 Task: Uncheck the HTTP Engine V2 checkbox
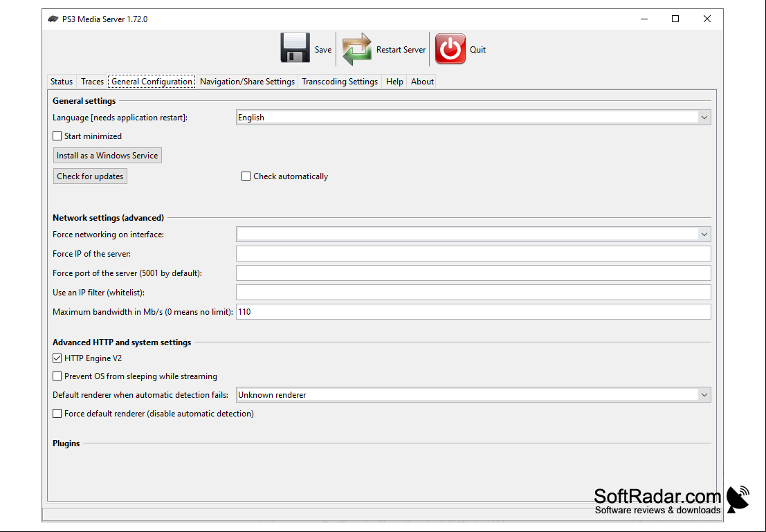tap(57, 358)
